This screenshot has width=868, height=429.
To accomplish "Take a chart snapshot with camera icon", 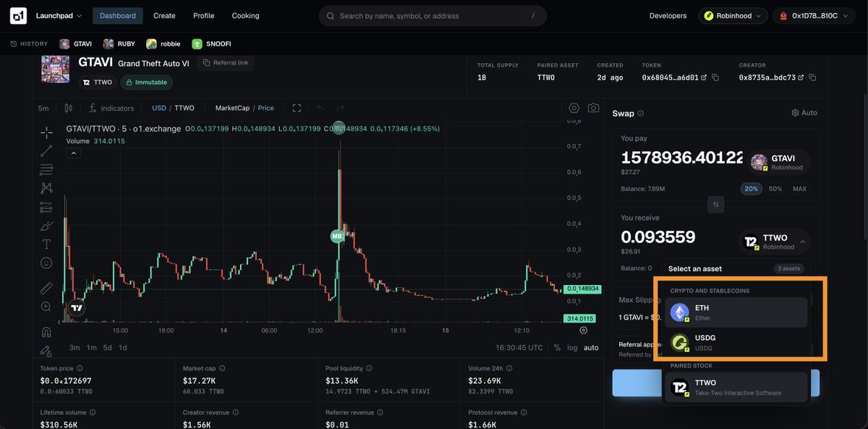I will pos(593,108).
